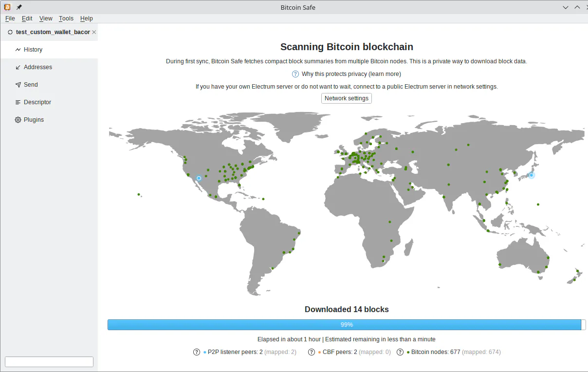This screenshot has width=588, height=372.
Task: Click help icon next to P2P listener peers
Action: 197,352
